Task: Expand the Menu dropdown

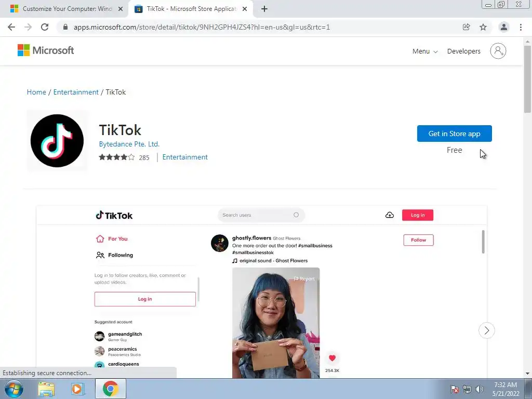Action: (x=425, y=51)
